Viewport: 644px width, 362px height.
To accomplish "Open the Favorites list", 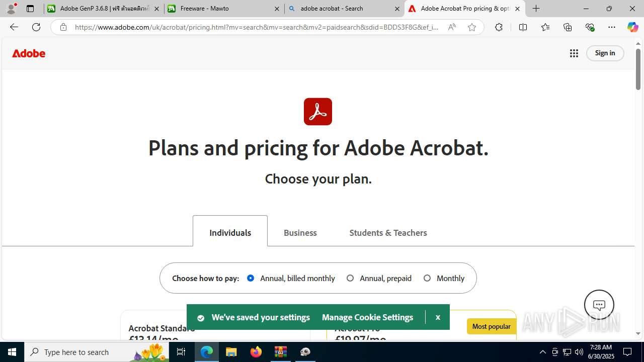I will tap(545, 27).
